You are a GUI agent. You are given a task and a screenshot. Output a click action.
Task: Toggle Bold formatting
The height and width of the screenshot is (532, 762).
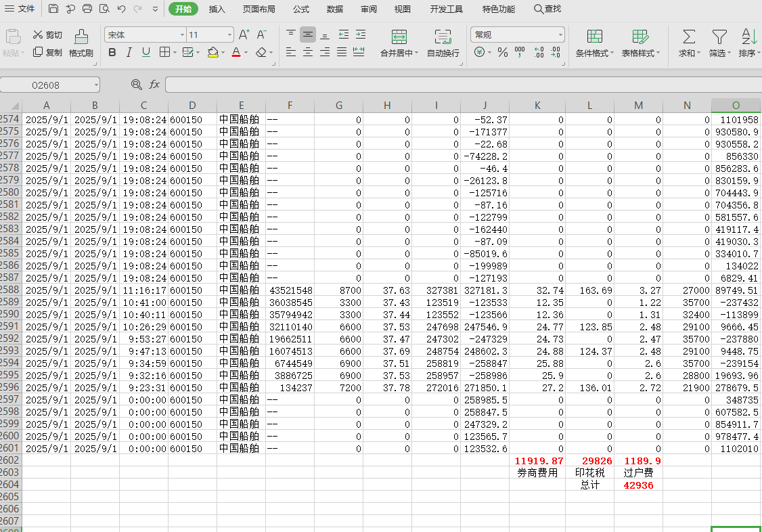pos(112,52)
